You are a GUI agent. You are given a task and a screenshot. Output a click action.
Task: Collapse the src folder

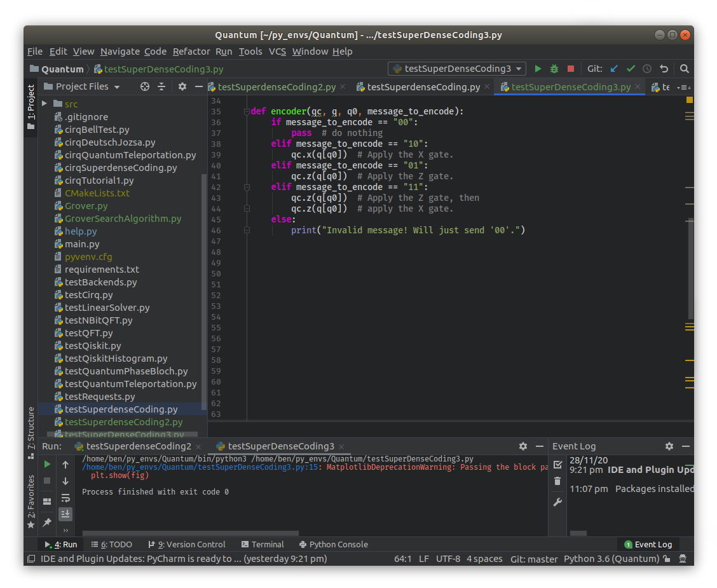coord(44,104)
